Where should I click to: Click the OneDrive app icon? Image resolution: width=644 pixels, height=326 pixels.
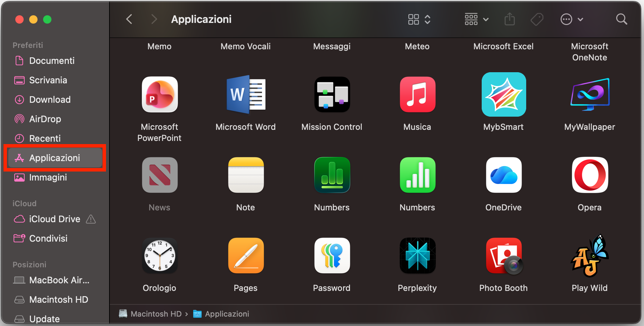(504, 175)
